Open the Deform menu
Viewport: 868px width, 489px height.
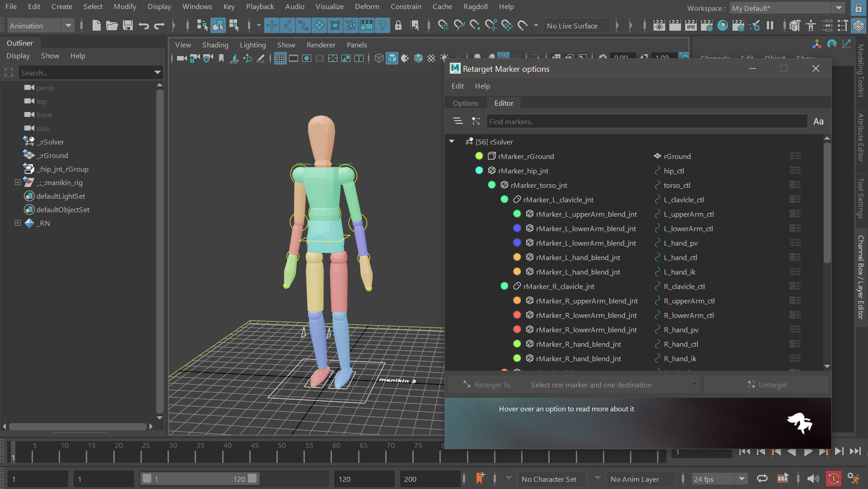point(367,6)
